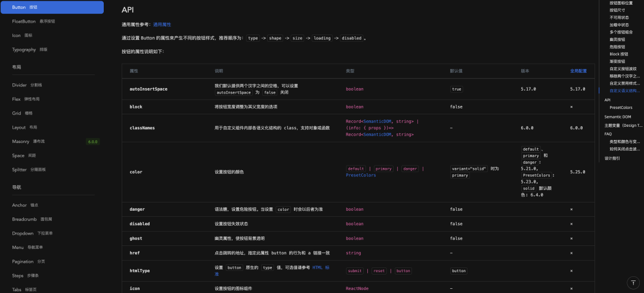Jump to Block 按钮 anchor
Image resolution: width=644 pixels, height=293 pixels.
pyautogui.click(x=618, y=54)
